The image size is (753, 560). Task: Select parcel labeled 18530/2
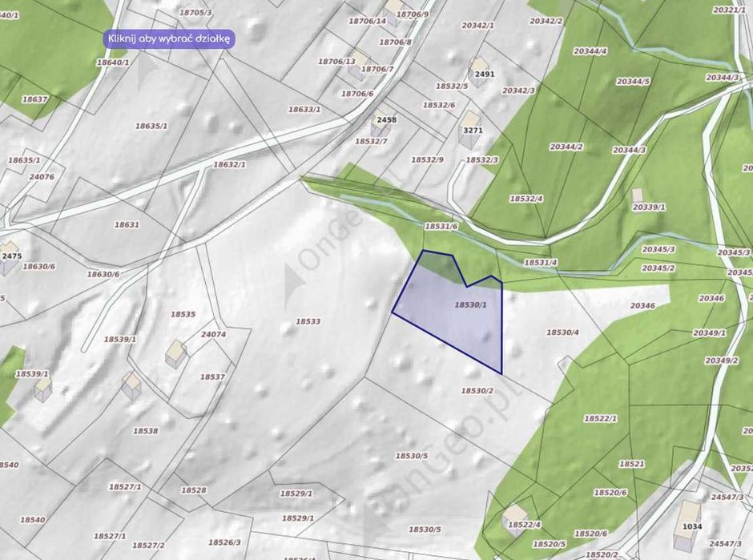tap(477, 390)
